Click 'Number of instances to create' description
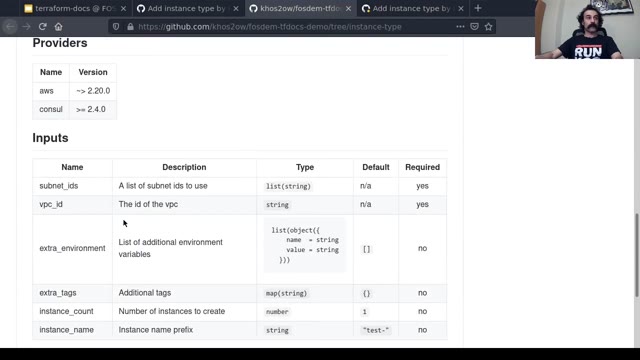The width and height of the screenshot is (640, 360). (x=171, y=311)
